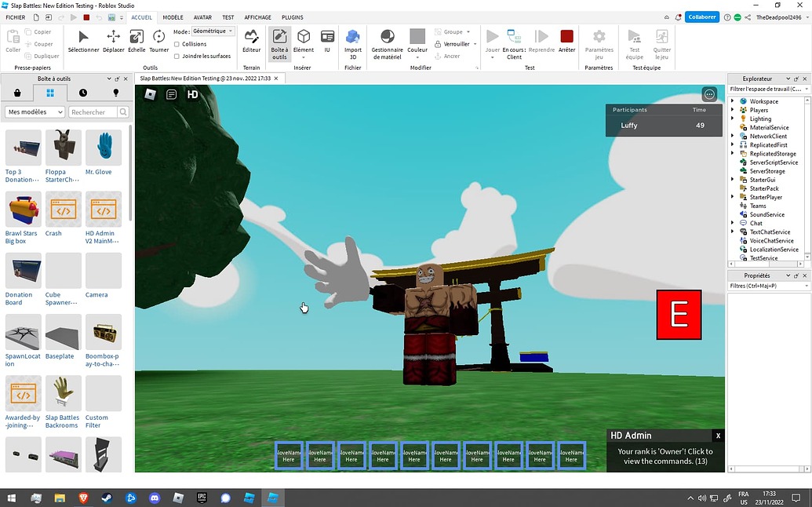Check Joindre les surfaces option
812x507 pixels.
[177, 56]
